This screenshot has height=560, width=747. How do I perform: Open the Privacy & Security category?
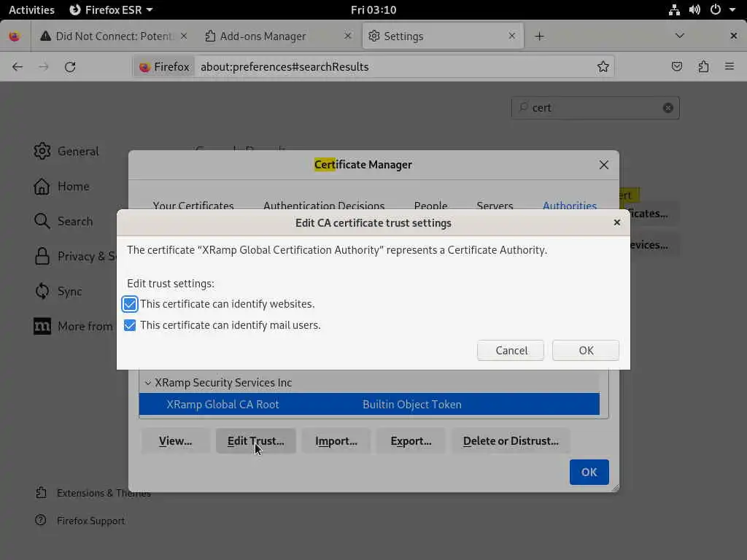click(x=75, y=256)
